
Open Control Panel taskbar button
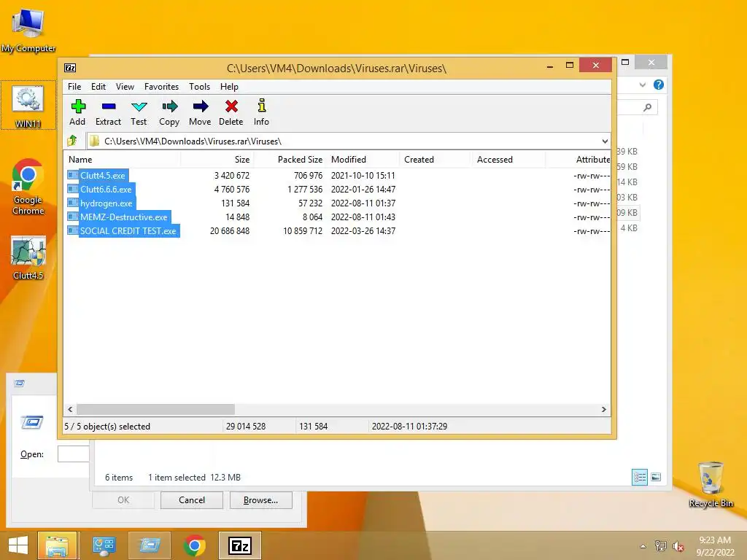tap(104, 545)
